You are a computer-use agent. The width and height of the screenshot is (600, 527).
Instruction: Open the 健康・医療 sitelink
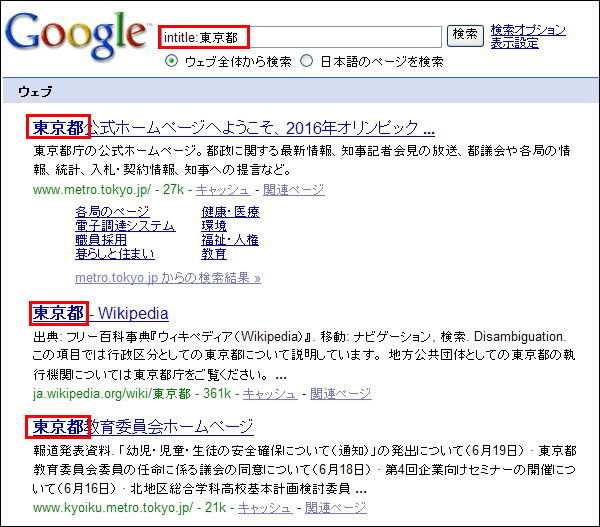tap(230, 212)
